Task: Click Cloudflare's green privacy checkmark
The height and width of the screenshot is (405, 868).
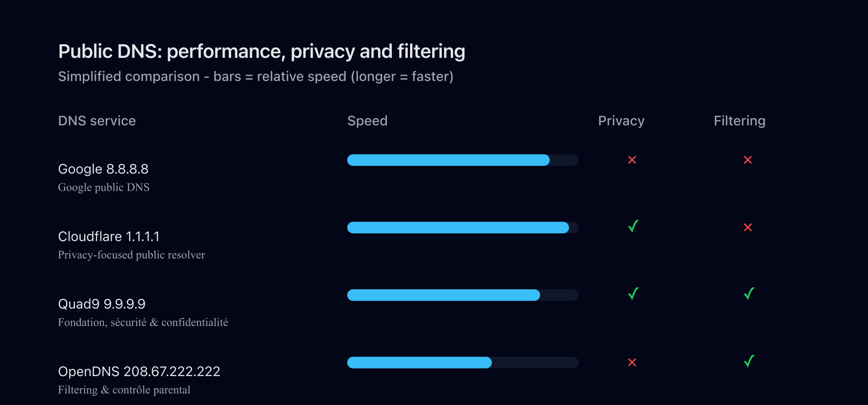Action: [x=633, y=226]
